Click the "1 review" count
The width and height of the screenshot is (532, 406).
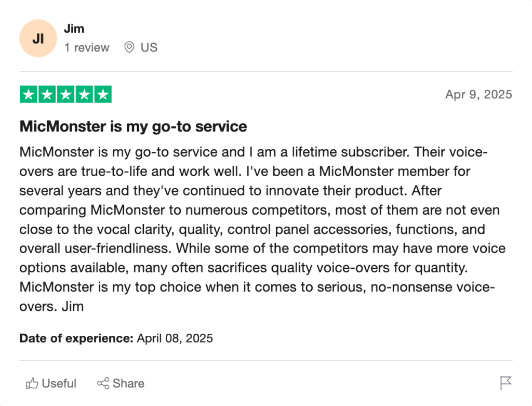(x=87, y=48)
